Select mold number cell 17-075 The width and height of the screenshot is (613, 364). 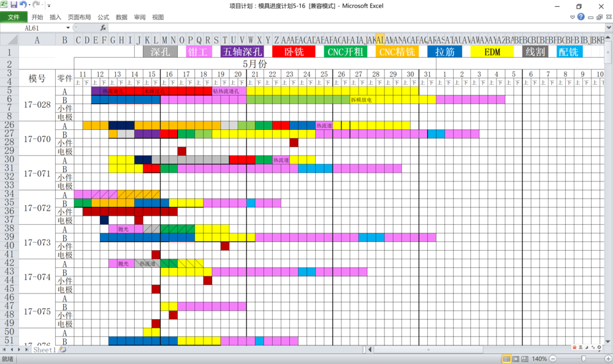click(37, 311)
